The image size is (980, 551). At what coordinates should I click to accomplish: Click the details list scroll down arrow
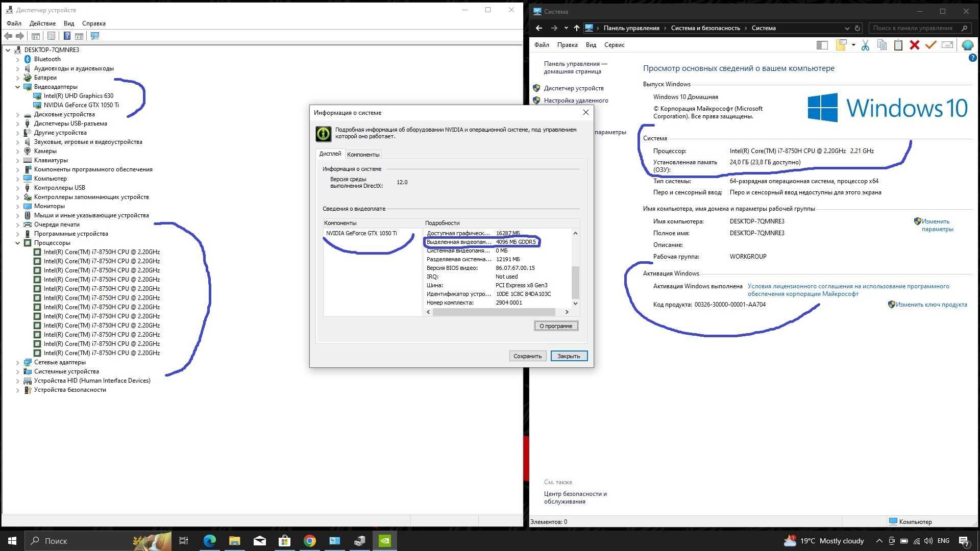click(x=575, y=303)
